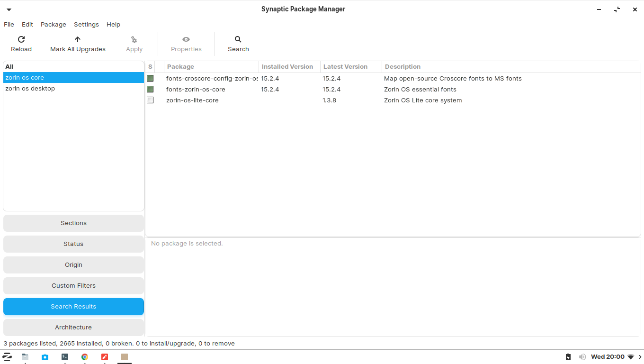The width and height of the screenshot is (644, 364).
Task: Show the Architecture filter view
Action: coord(73,328)
